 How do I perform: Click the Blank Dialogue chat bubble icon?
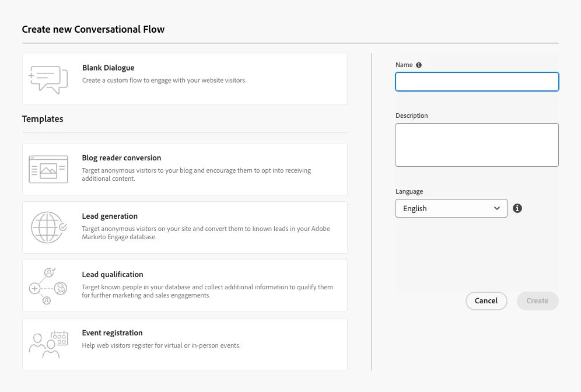pyautogui.click(x=48, y=79)
